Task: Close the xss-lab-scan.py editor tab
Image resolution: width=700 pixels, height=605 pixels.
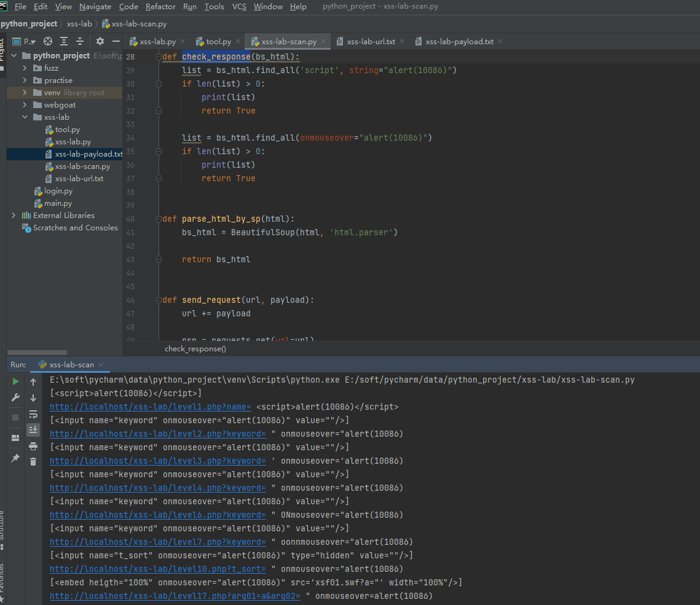Action: [323, 41]
